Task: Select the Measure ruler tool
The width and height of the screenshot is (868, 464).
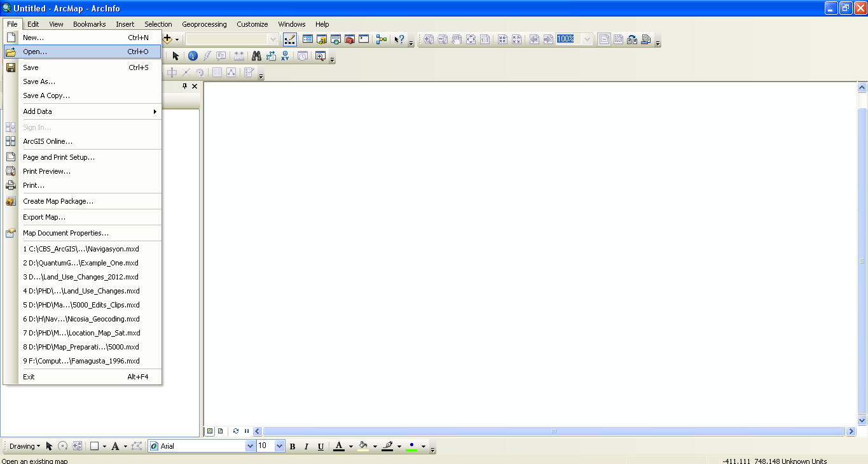Action: pos(239,56)
